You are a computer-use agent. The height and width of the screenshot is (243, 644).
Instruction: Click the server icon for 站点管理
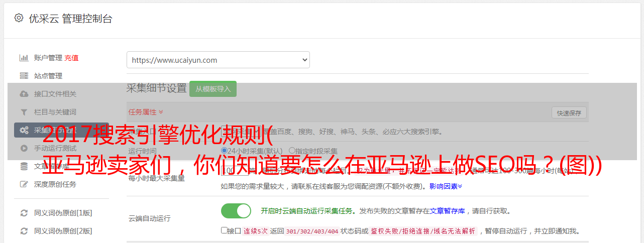(x=24, y=76)
